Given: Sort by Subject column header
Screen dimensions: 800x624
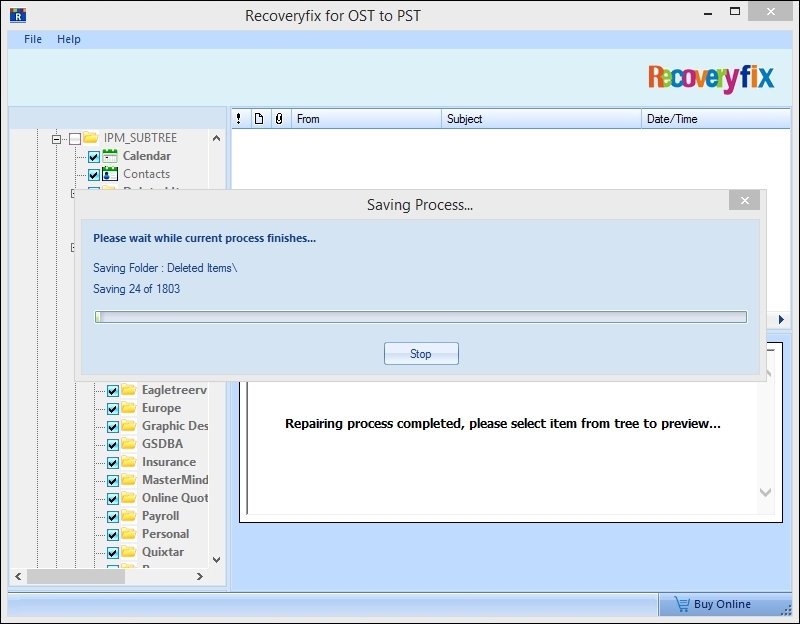Looking at the screenshot, I should point(541,119).
